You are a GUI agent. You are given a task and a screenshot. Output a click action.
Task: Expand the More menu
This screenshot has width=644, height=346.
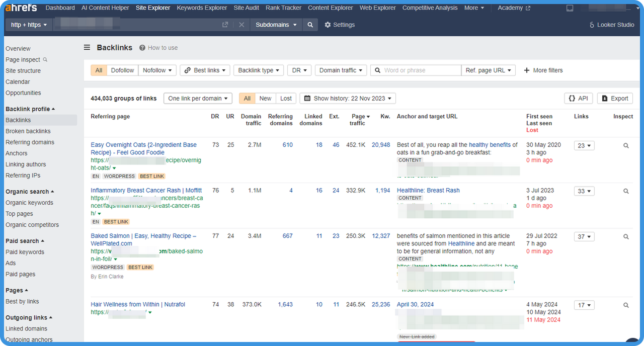click(474, 8)
